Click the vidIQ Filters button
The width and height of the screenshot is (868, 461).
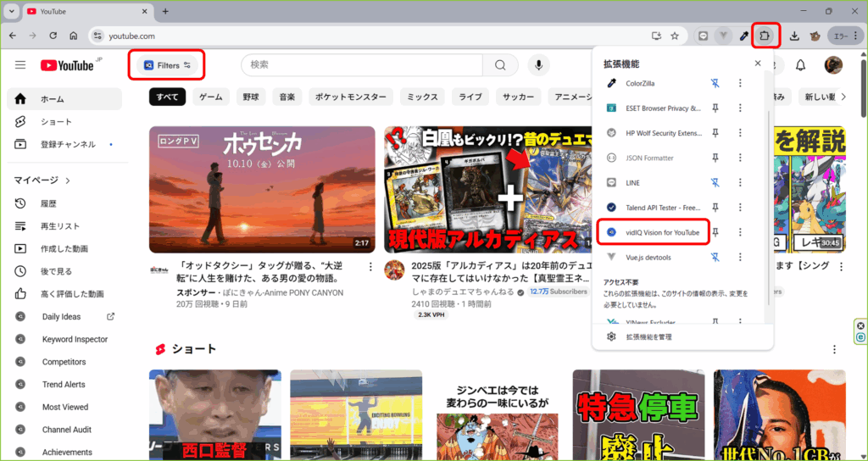167,65
